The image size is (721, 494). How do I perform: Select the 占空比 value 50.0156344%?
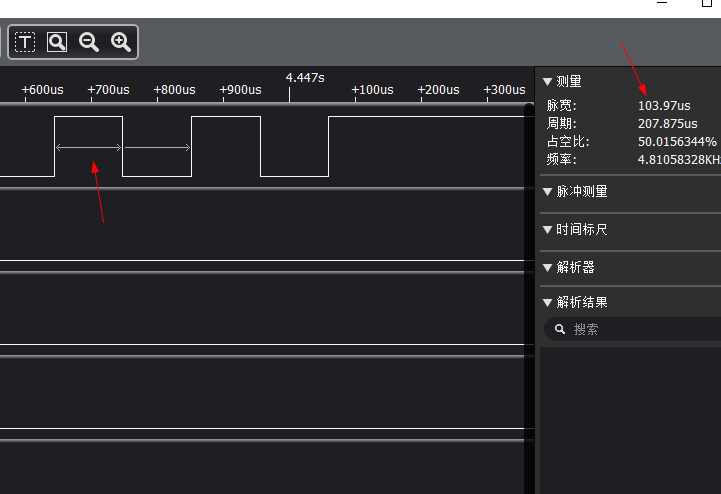pyautogui.click(x=677, y=142)
